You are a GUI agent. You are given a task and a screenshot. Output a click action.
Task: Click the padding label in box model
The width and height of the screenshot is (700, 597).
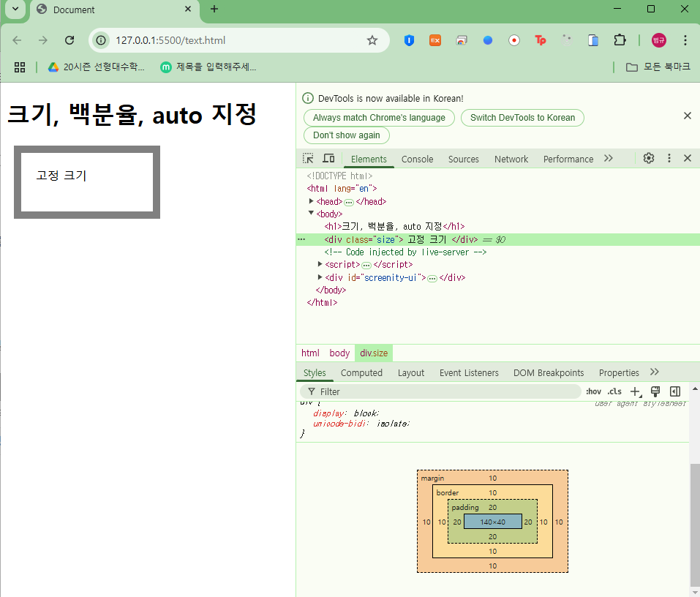pos(464,507)
